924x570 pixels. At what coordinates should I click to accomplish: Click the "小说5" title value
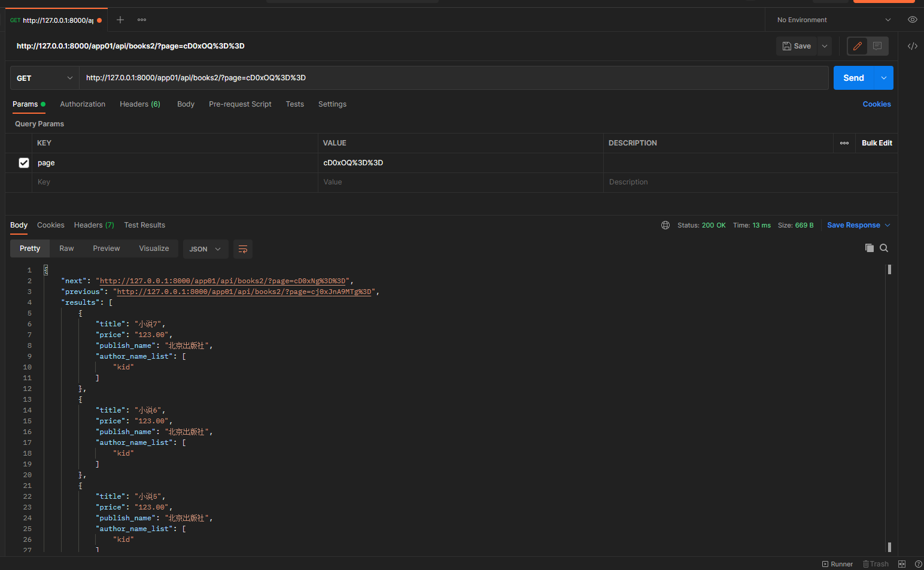point(148,496)
